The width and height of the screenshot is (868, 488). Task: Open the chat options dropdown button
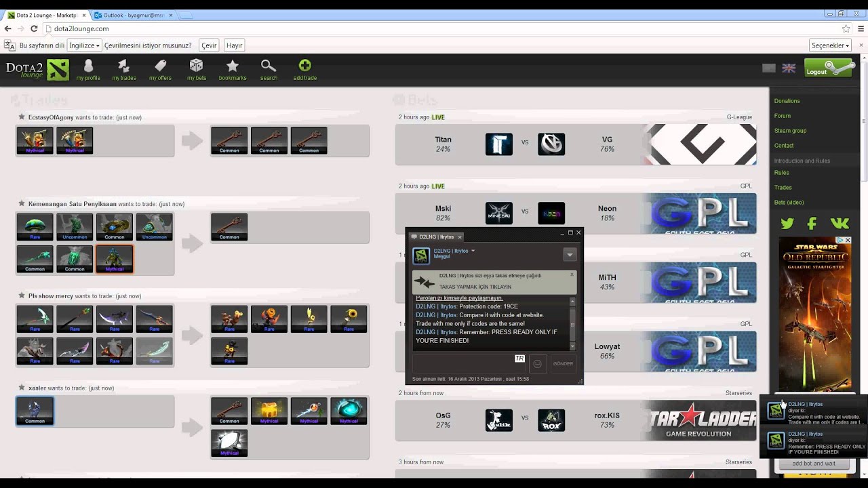click(x=570, y=255)
